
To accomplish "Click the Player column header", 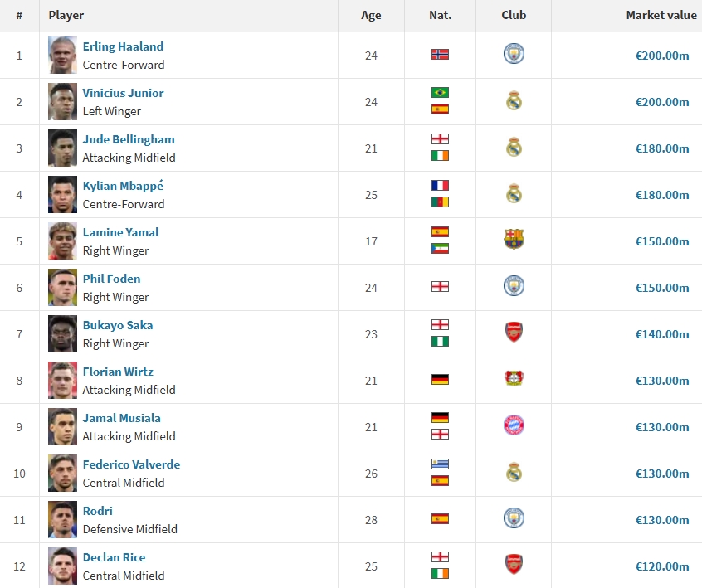I will [66, 15].
